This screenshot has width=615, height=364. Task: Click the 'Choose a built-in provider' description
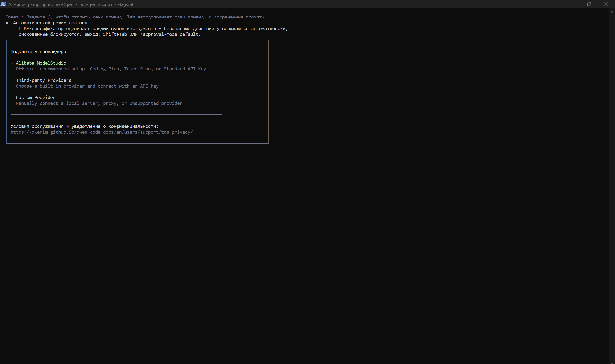click(87, 86)
